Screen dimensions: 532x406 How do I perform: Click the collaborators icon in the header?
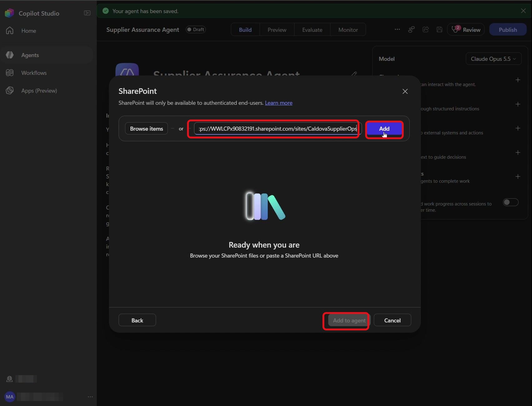tap(411, 29)
